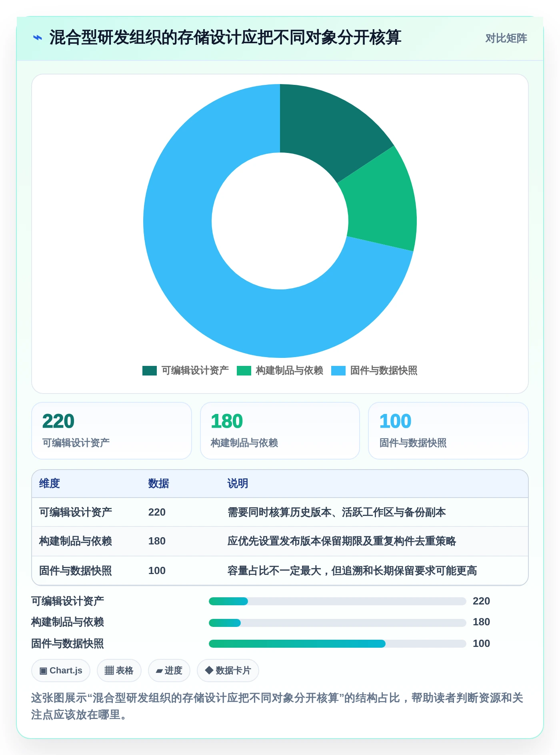560x755 pixels.
Task: Click the 构建制品与依赖 table row name
Action: pos(76,541)
